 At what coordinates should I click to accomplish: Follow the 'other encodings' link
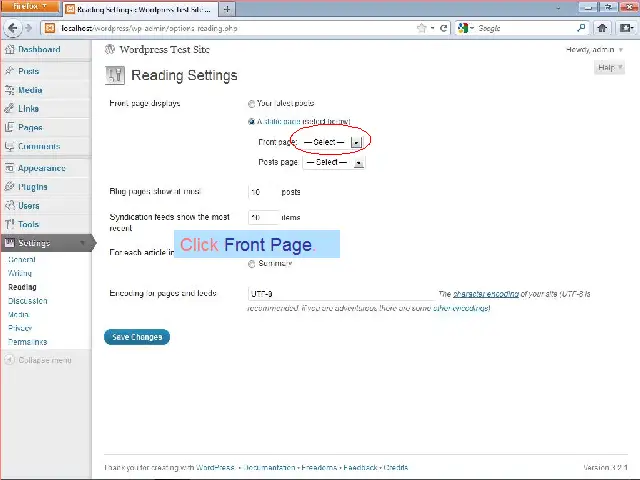coord(461,308)
